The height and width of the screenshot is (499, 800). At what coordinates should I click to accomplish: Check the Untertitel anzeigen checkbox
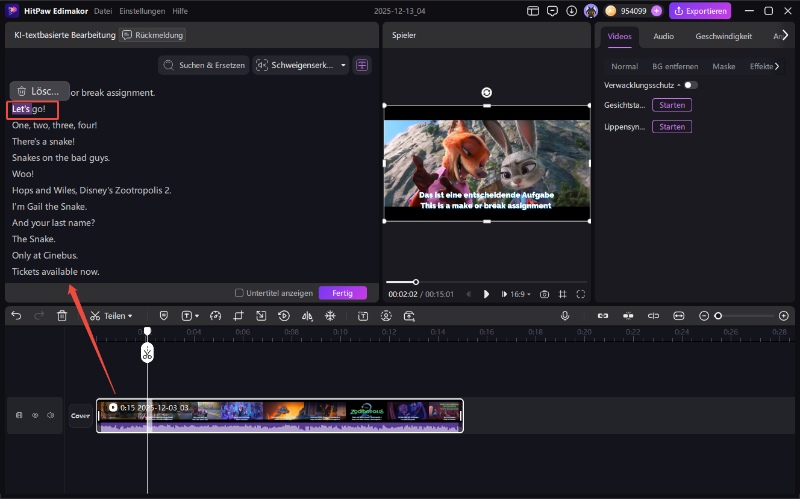pyautogui.click(x=239, y=293)
